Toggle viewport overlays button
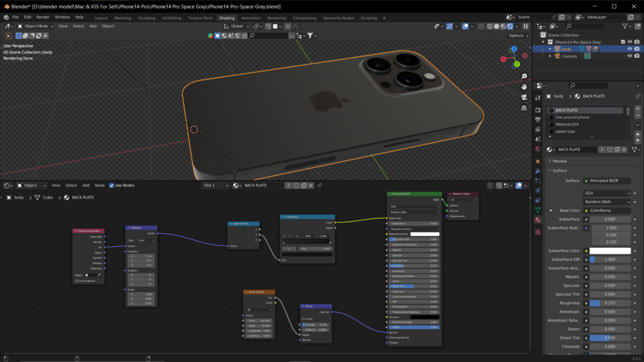The height and width of the screenshot is (362, 644). pos(465,26)
